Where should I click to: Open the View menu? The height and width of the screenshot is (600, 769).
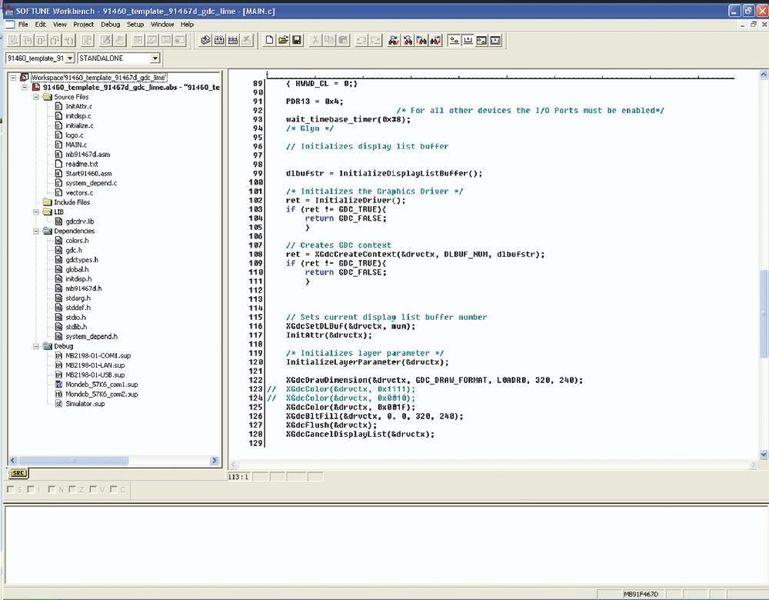[x=60, y=24]
